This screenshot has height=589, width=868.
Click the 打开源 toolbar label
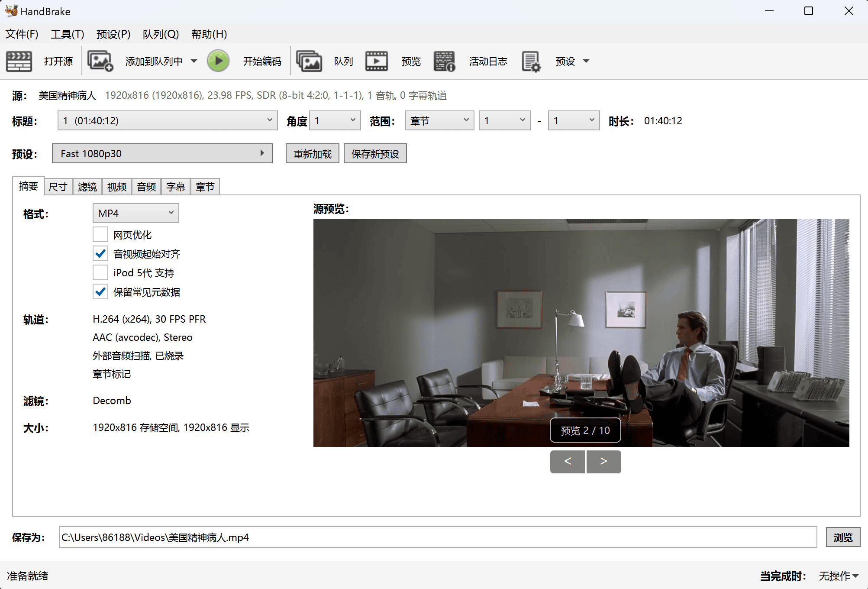[x=58, y=61]
